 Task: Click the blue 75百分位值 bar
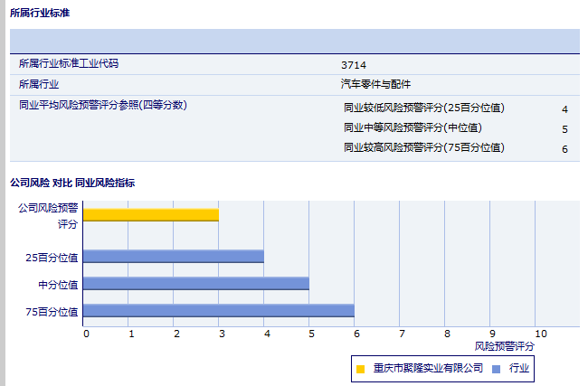pyautogui.click(x=219, y=311)
